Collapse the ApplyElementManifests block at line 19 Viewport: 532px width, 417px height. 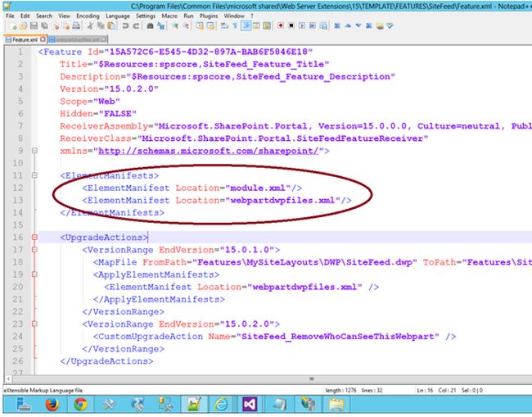pos(34,274)
